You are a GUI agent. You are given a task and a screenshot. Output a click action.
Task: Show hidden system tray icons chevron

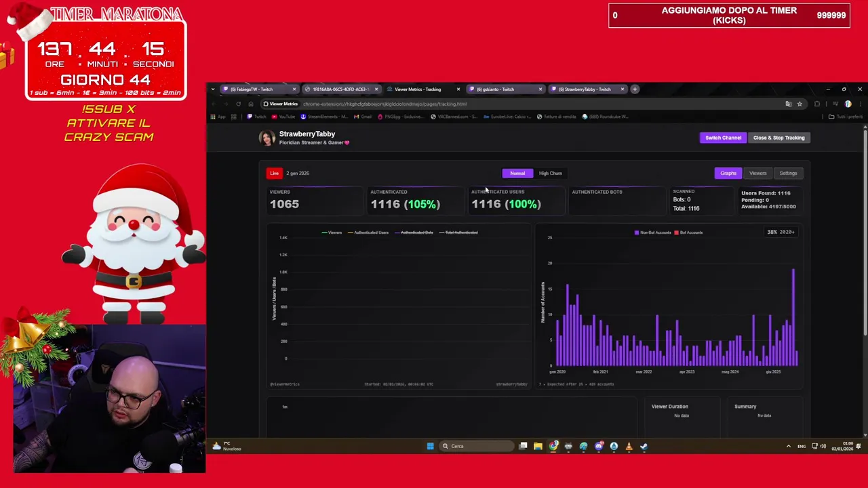tap(788, 446)
